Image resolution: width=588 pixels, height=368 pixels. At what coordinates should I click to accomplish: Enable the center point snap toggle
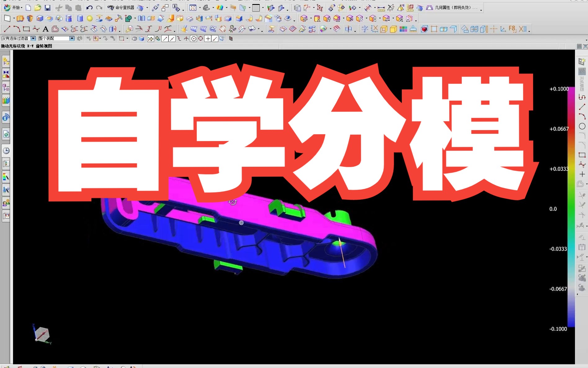coord(194,39)
